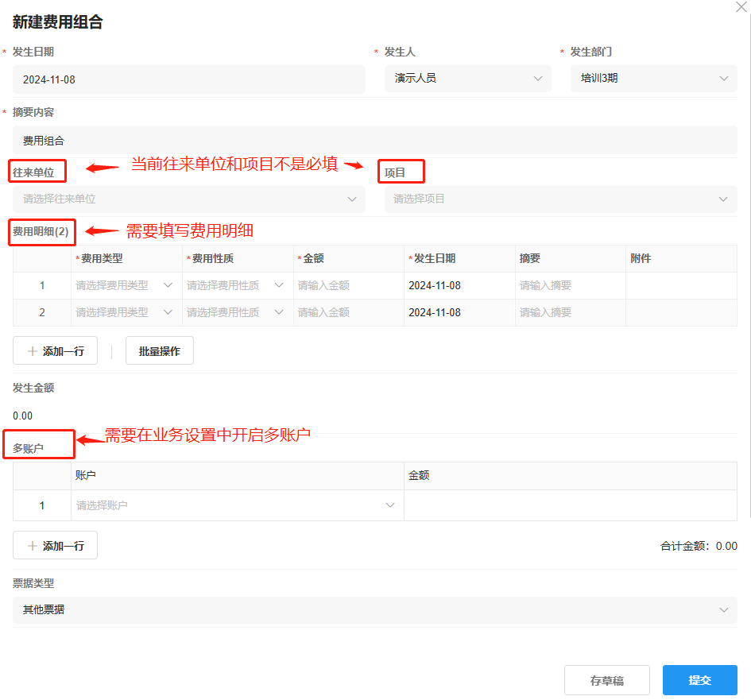Expand the 票据类型 dropdown
This screenshot has height=700, width=751.
pyautogui.click(x=374, y=609)
